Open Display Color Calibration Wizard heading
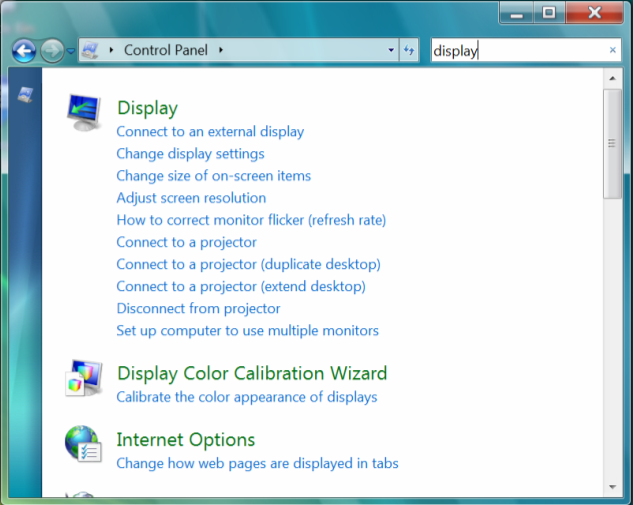The image size is (633, 505). pos(252,373)
